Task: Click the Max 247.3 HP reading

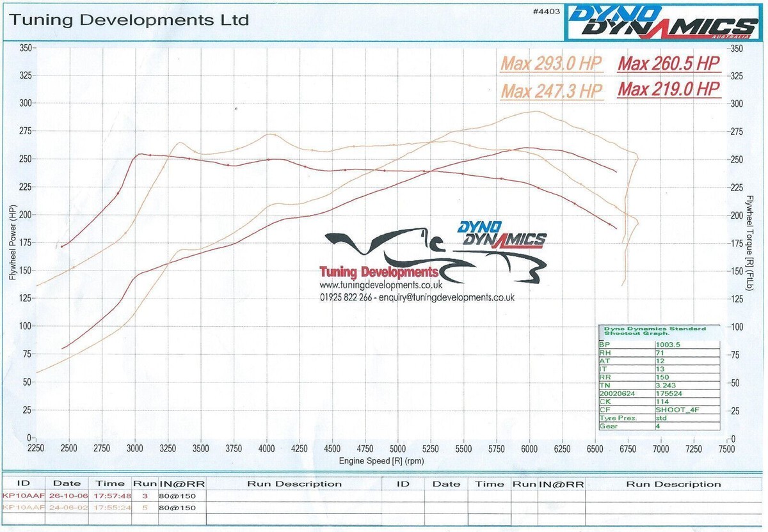Action: [552, 90]
